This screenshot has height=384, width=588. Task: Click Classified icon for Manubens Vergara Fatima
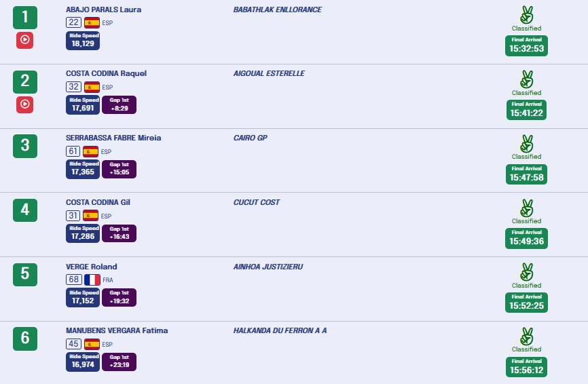coord(526,336)
